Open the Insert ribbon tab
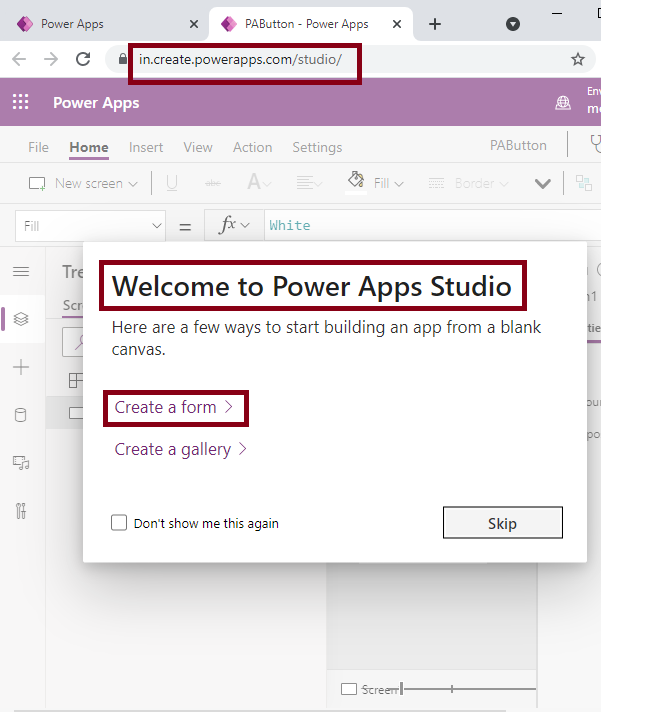This screenshot has width=648, height=712. [x=146, y=147]
